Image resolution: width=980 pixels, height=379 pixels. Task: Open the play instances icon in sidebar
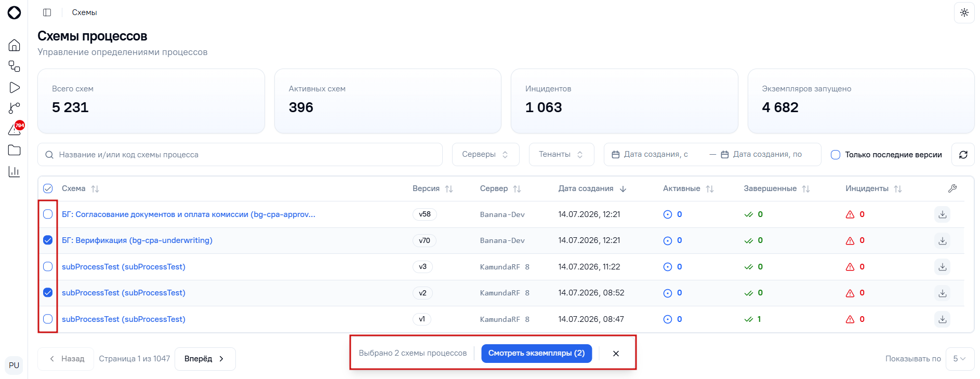coord(15,88)
